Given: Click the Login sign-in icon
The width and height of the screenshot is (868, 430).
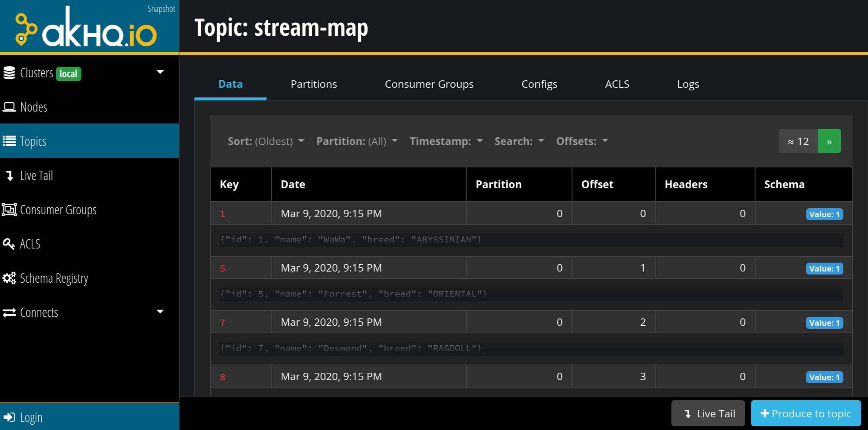Looking at the screenshot, I should [x=9, y=417].
